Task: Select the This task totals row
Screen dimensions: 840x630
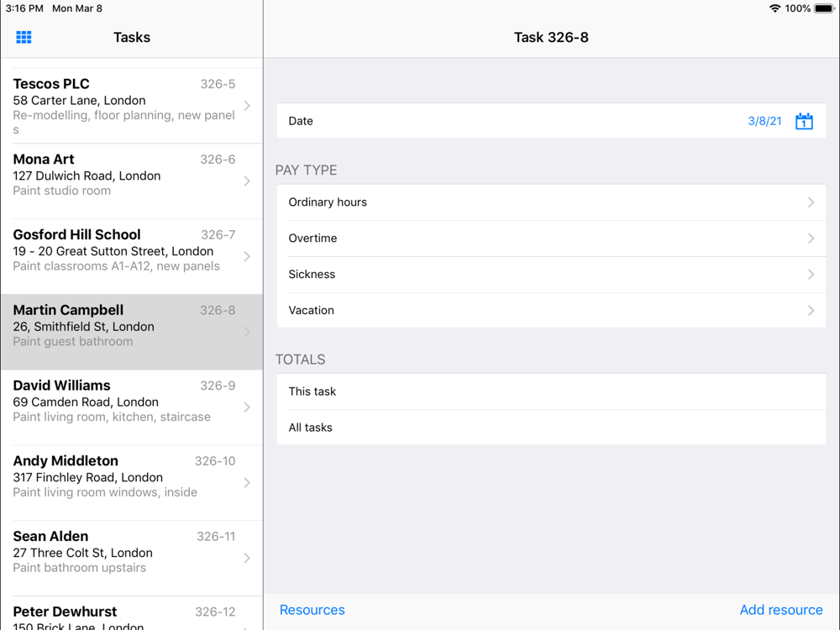Action: pyautogui.click(x=551, y=391)
